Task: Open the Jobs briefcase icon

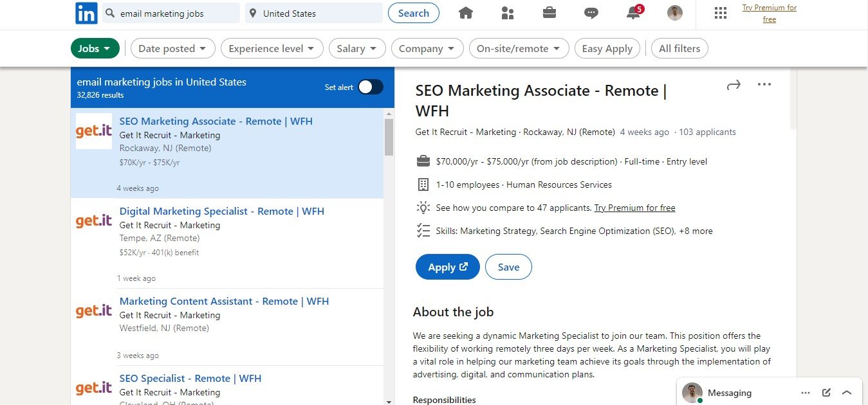Action: coord(549,13)
